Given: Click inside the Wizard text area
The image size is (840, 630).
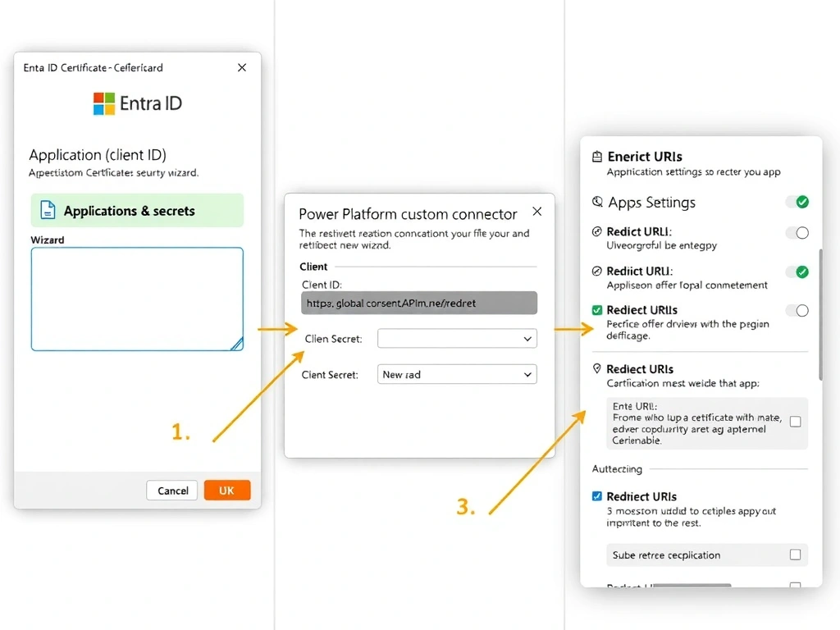Looking at the screenshot, I should [137, 299].
